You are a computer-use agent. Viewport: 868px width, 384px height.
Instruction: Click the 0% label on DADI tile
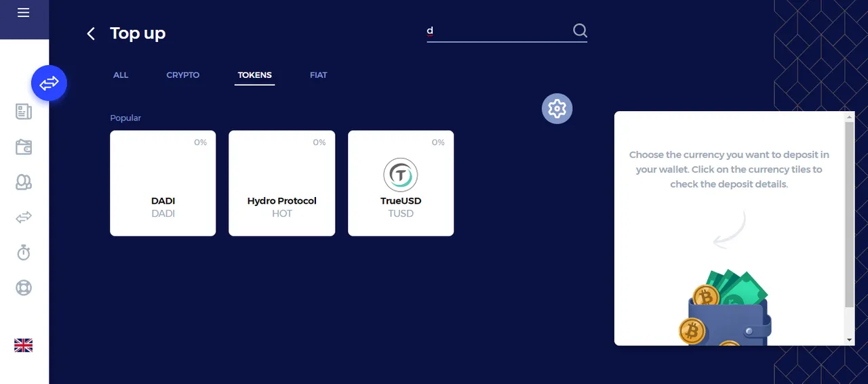201,142
